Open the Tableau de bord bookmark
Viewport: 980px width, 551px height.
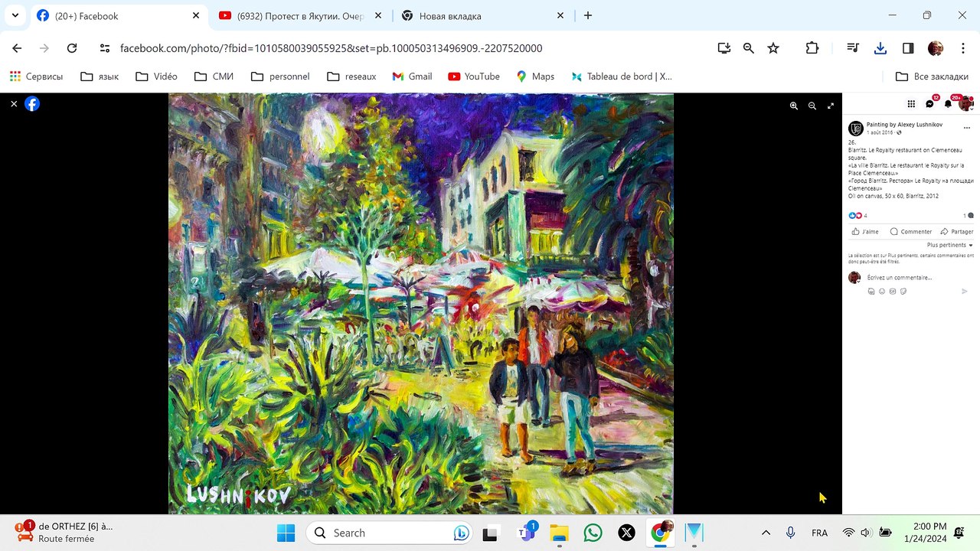point(621,77)
